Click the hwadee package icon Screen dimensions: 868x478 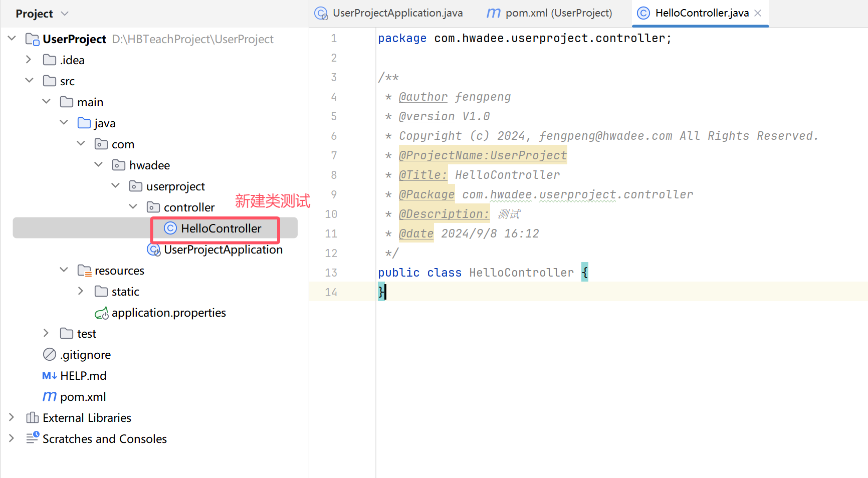point(119,165)
